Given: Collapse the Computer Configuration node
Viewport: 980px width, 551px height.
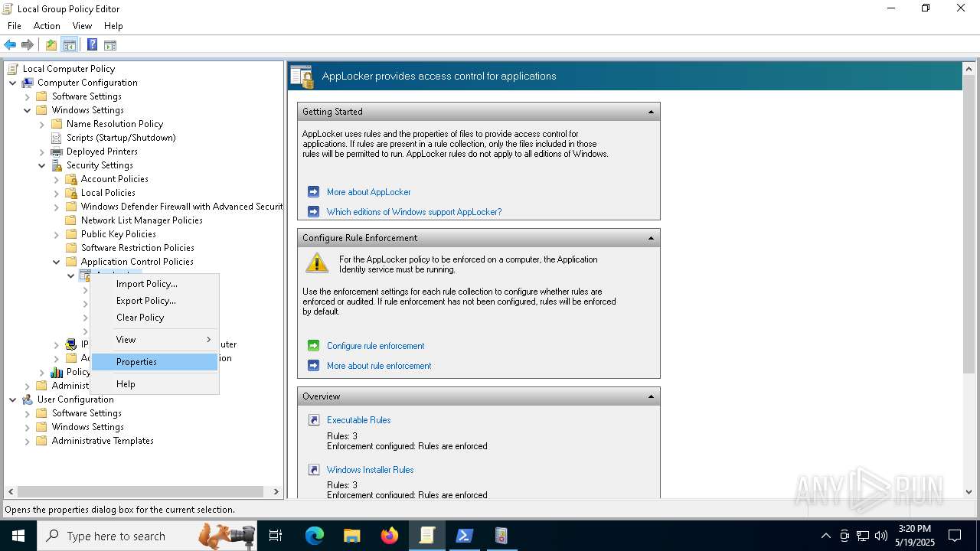Looking at the screenshot, I should (13, 83).
